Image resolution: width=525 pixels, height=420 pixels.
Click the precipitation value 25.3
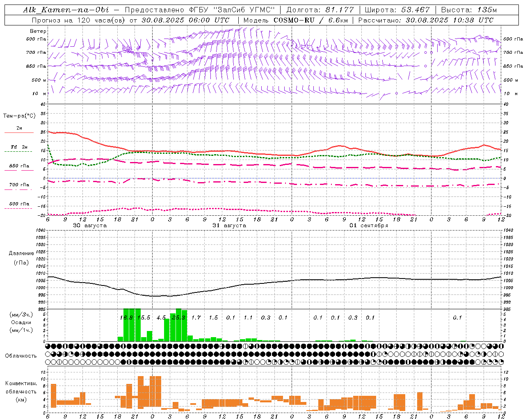[x=179, y=317]
